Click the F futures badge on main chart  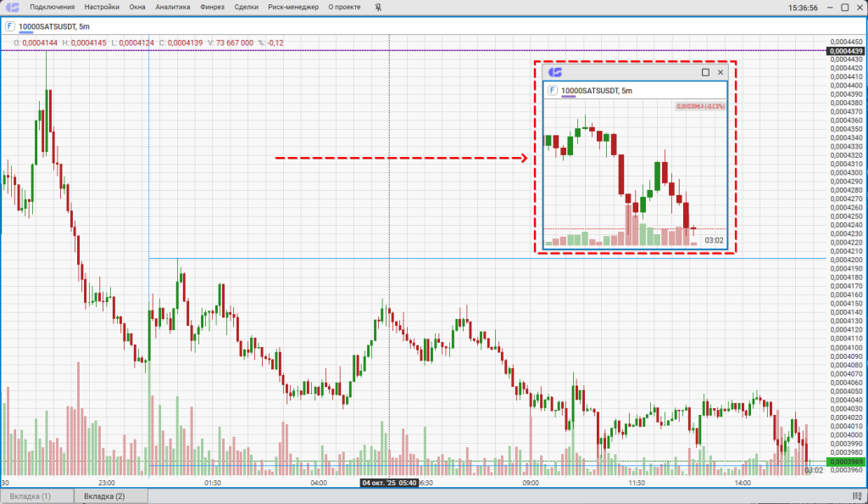pyautogui.click(x=9, y=26)
